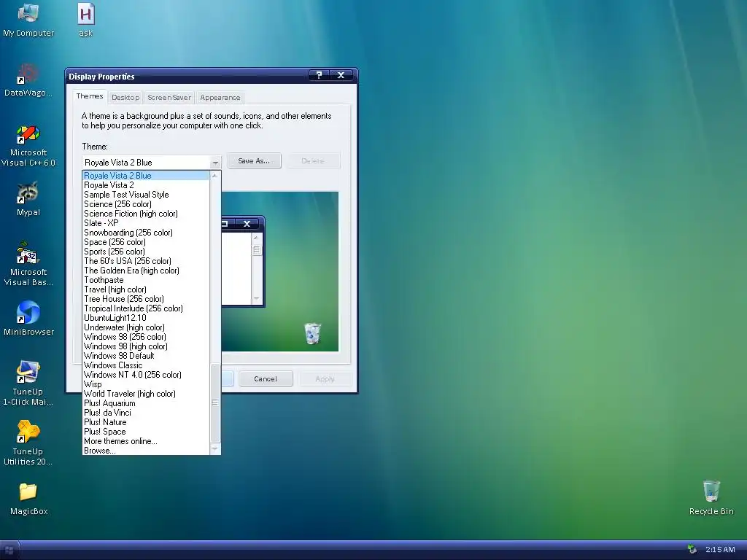747x560 pixels.
Task: Select Royale Vista 2 theme
Action: [x=146, y=185]
